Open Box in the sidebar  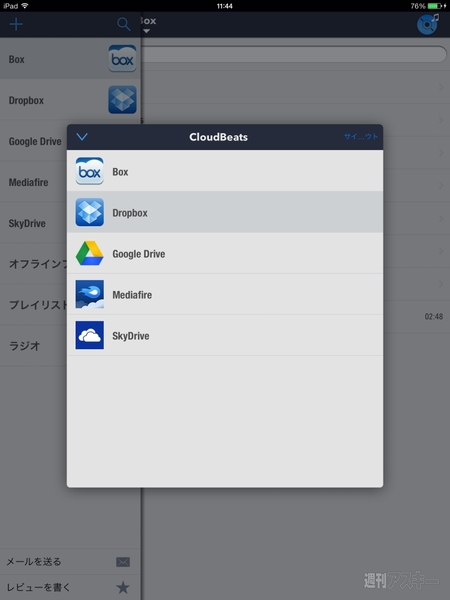point(70,59)
